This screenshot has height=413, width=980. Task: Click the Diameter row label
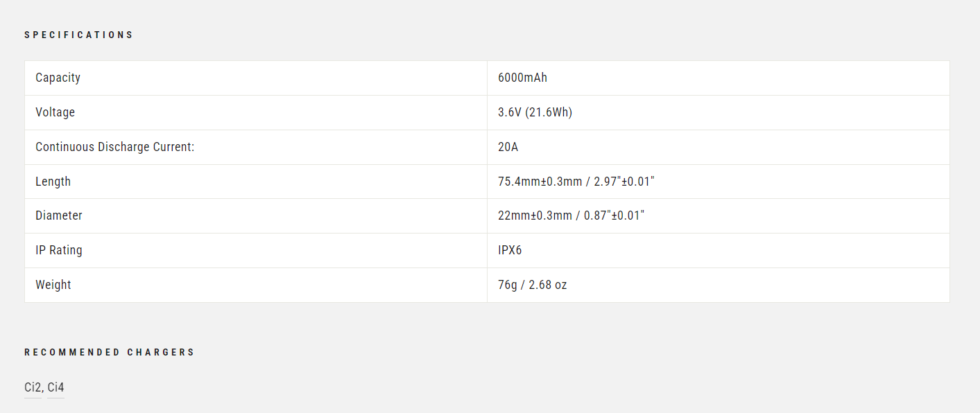tap(59, 216)
